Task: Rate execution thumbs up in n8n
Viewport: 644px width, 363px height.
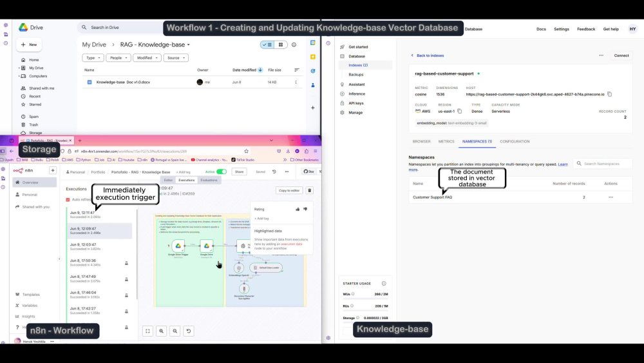Action: click(x=298, y=210)
